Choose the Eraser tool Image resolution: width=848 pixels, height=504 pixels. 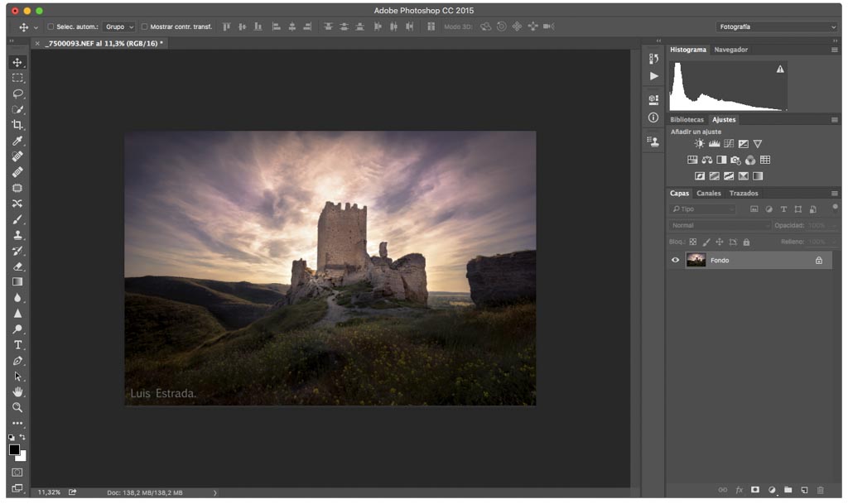pos(17,266)
